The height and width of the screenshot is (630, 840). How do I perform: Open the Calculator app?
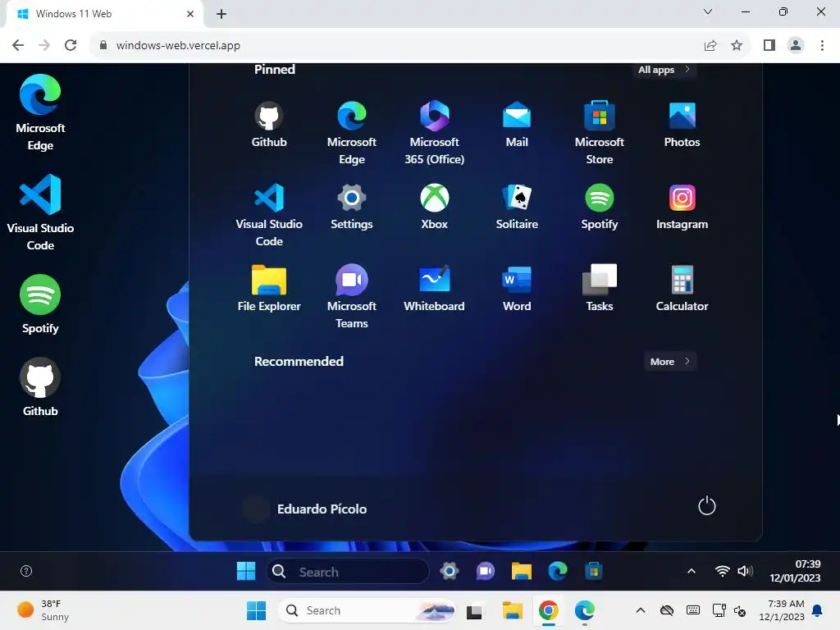682,289
